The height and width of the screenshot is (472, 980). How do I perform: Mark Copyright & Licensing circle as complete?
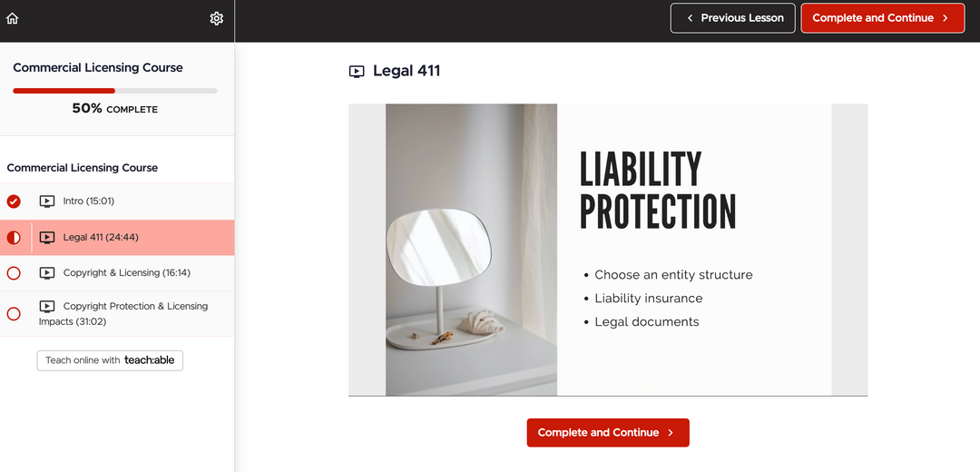tap(14, 273)
